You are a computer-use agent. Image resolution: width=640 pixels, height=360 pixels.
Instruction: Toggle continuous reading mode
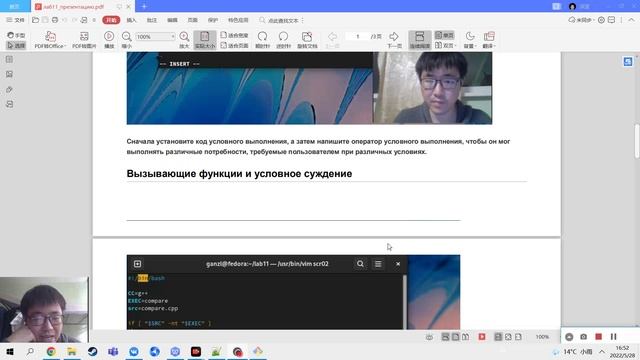coord(420,40)
